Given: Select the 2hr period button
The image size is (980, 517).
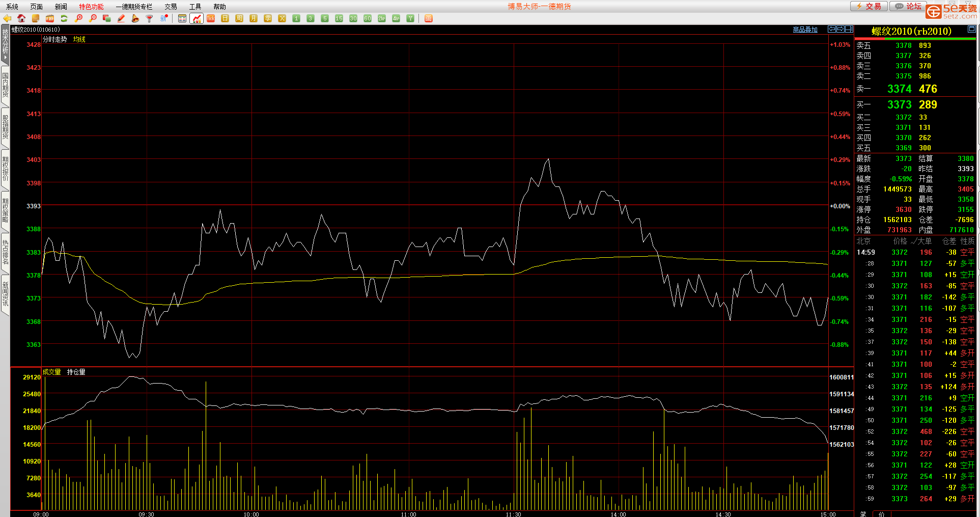Looking at the screenshot, I should coord(382,18).
